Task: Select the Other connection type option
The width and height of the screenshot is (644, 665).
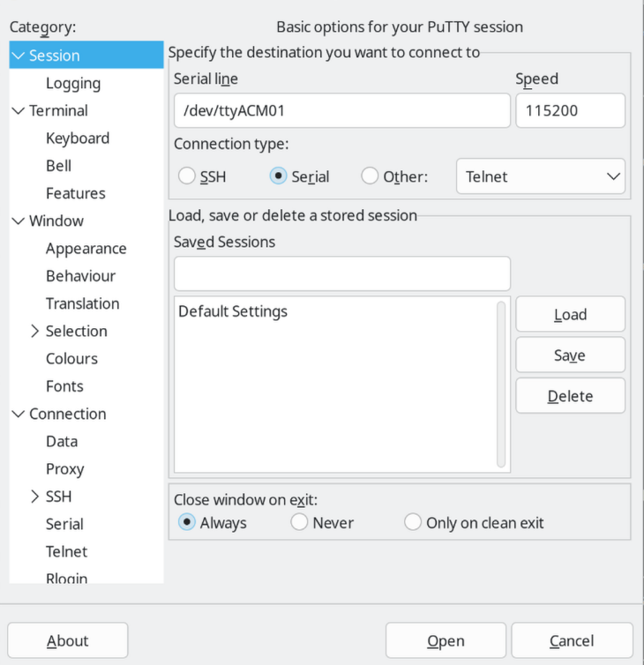Action: (x=371, y=176)
